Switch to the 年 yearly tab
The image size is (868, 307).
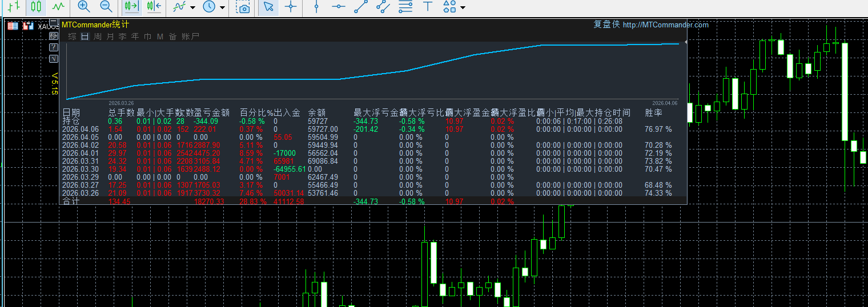(x=135, y=37)
